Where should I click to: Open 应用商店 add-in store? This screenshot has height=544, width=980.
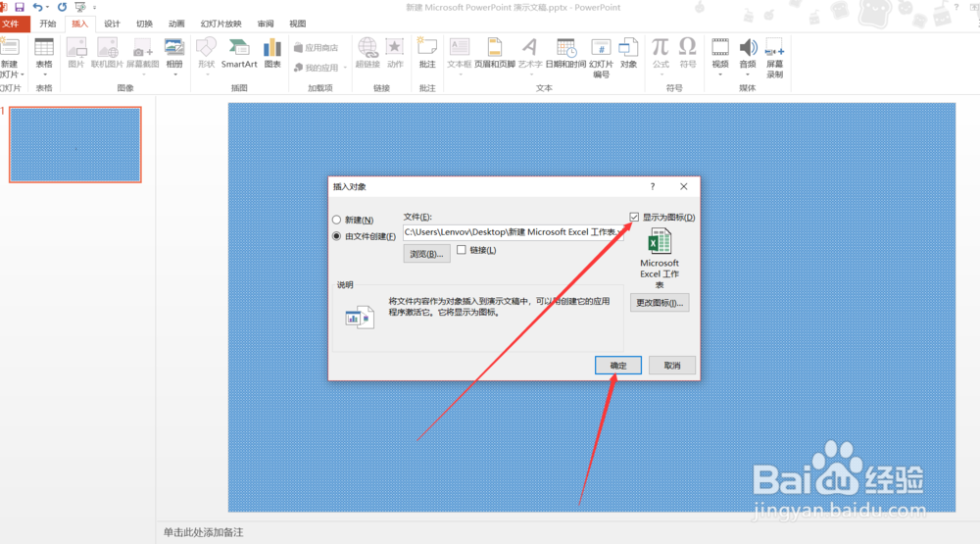[x=317, y=47]
